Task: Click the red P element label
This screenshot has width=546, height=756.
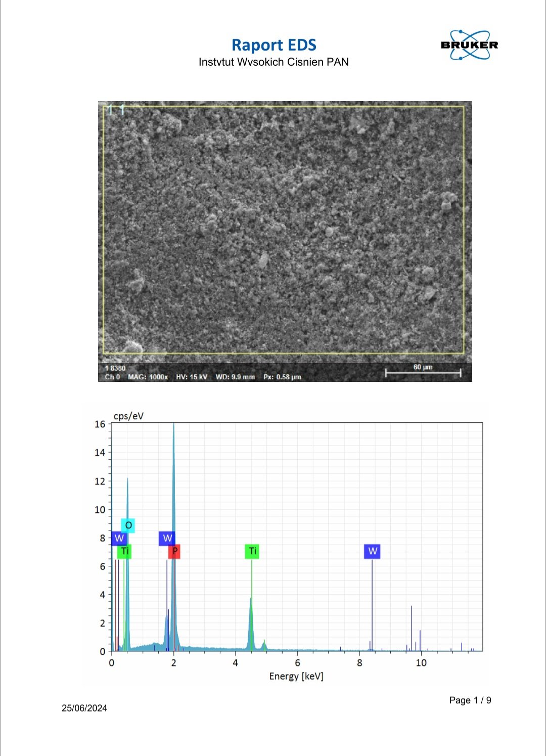Action: point(175,551)
